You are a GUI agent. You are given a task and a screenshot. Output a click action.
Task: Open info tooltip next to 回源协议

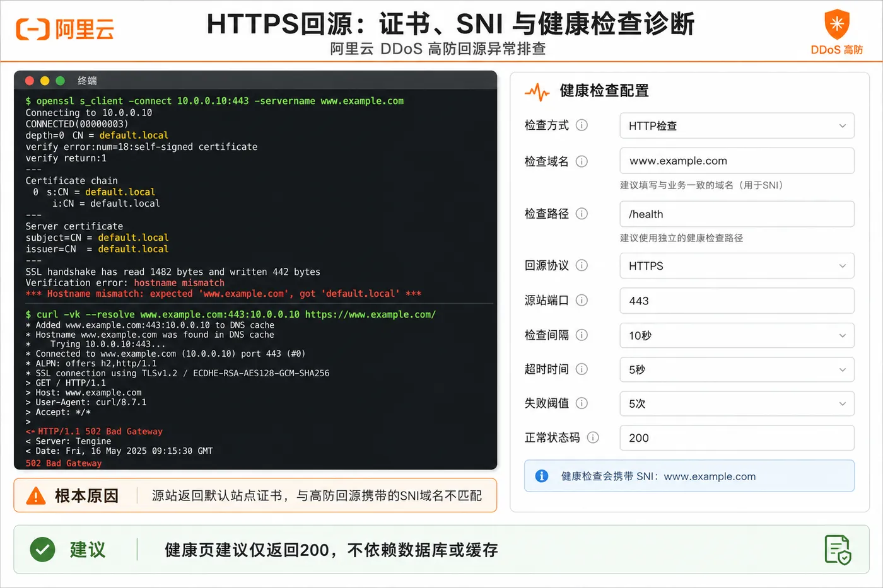[x=582, y=265]
